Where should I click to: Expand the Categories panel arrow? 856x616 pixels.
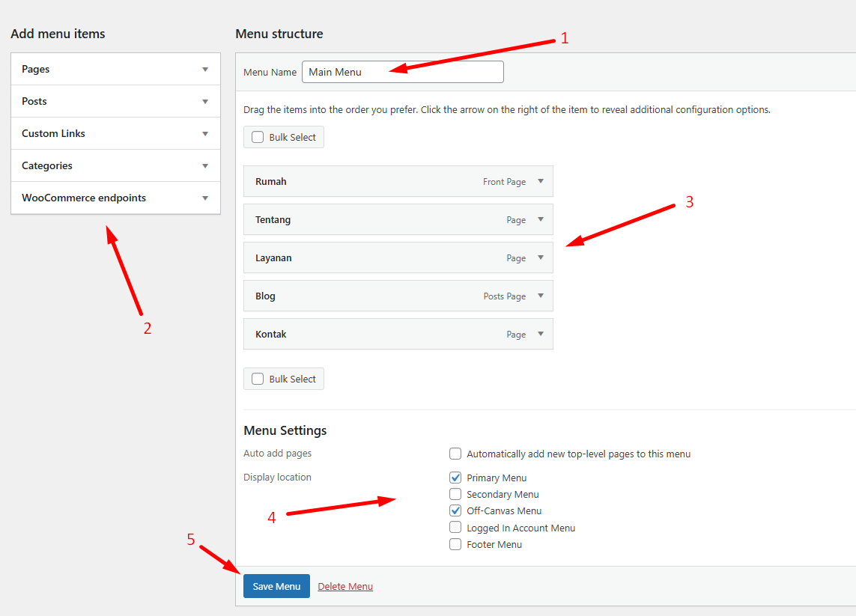(204, 166)
